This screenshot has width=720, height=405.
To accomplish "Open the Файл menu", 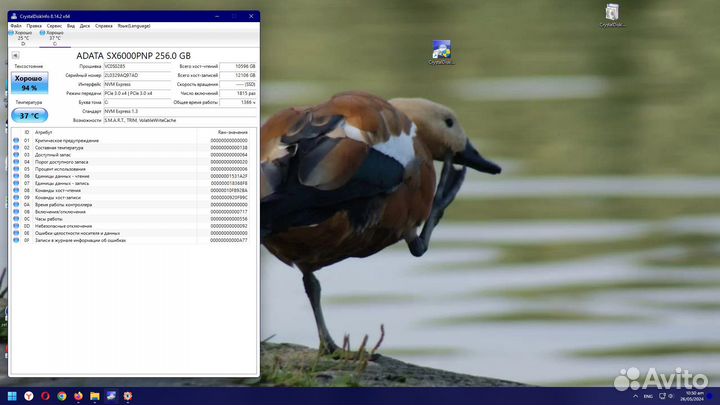I will coord(17,26).
